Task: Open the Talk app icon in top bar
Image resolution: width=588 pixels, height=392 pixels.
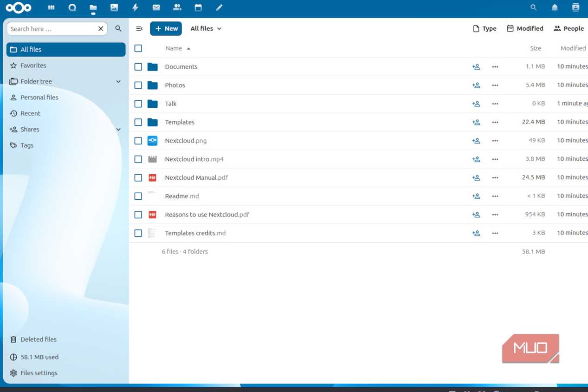Action: 72,7
